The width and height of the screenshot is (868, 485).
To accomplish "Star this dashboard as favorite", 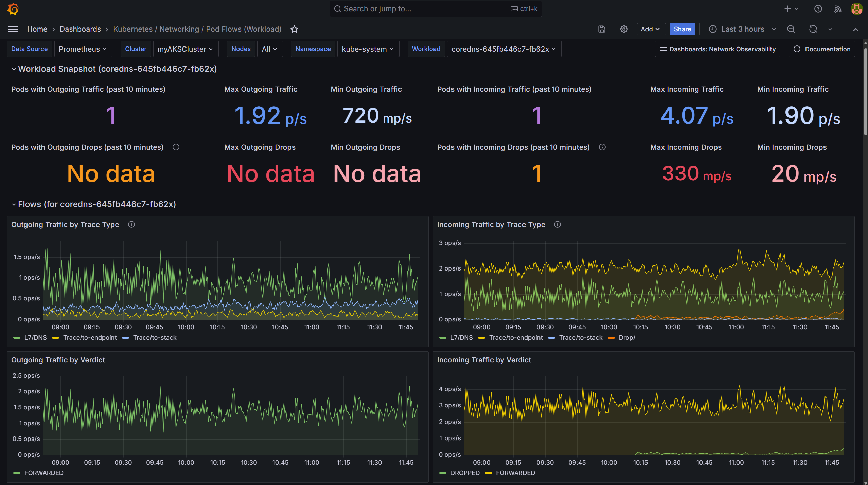I will (294, 29).
